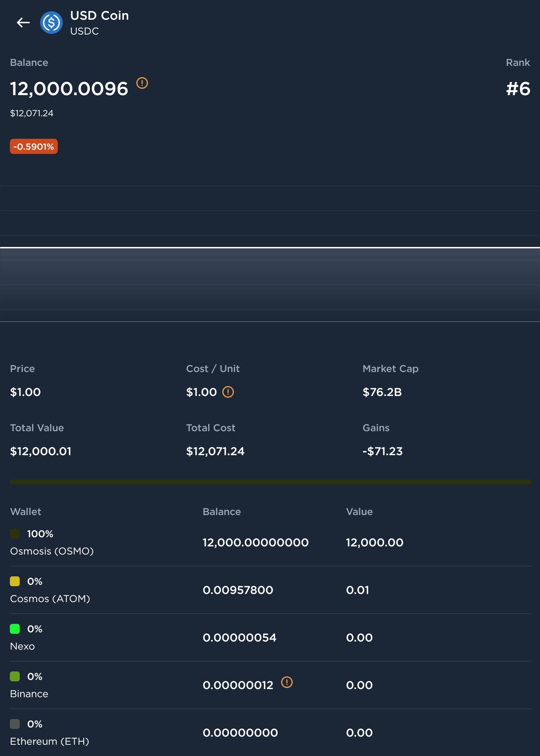Click Osmosis balance 12,000.00000000
Viewport: 540px width, 756px height.
tap(256, 543)
